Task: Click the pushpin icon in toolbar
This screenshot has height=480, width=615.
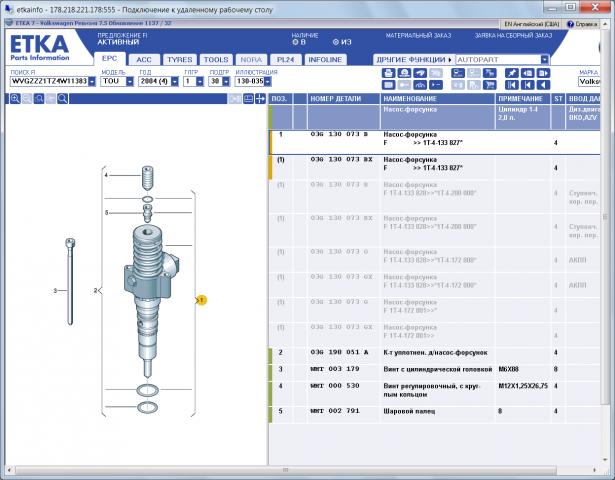Action: (511, 73)
